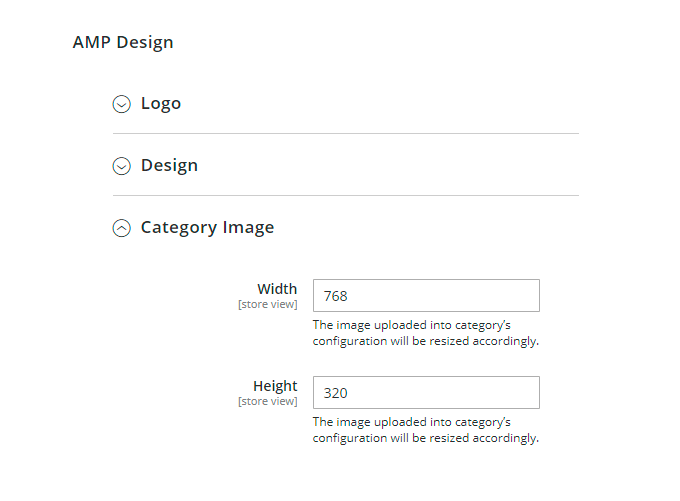The height and width of the screenshot is (501, 680).
Task: Click the store view scope under Width
Action: click(x=267, y=304)
